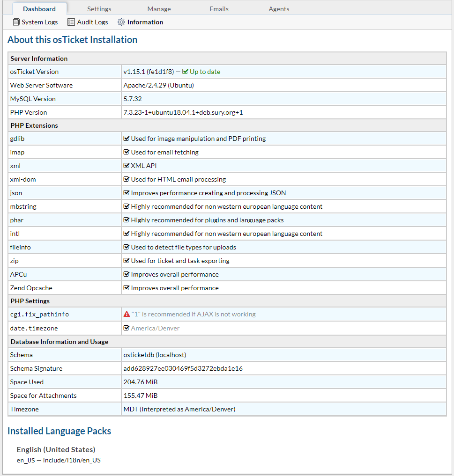454x476 pixels.
Task: Click the checkmark in the imap row
Action: [x=127, y=152]
